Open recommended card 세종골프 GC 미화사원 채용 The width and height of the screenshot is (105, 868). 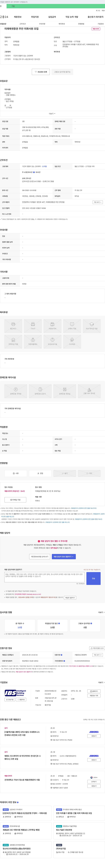coord(21,830)
